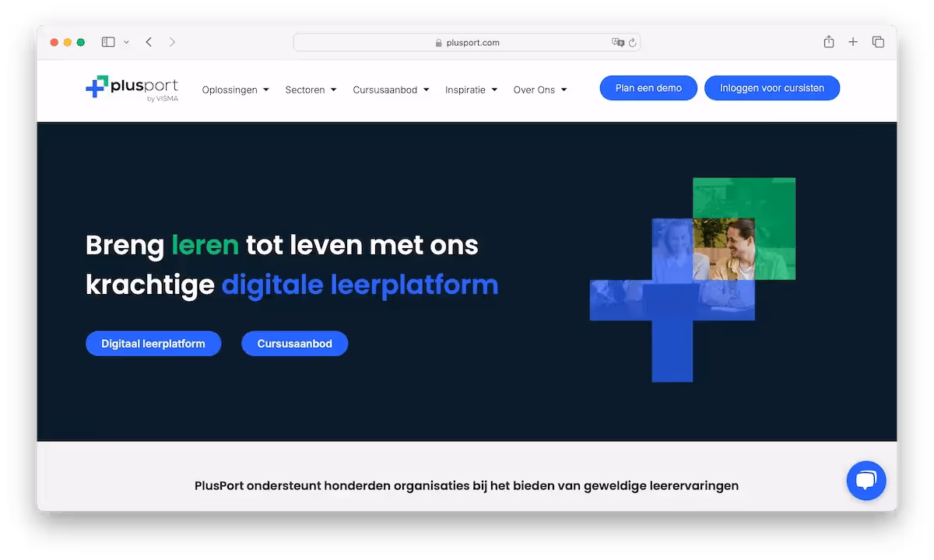Image resolution: width=934 pixels, height=560 pixels.
Task: Open a new tab with the plus icon
Action: 853,42
